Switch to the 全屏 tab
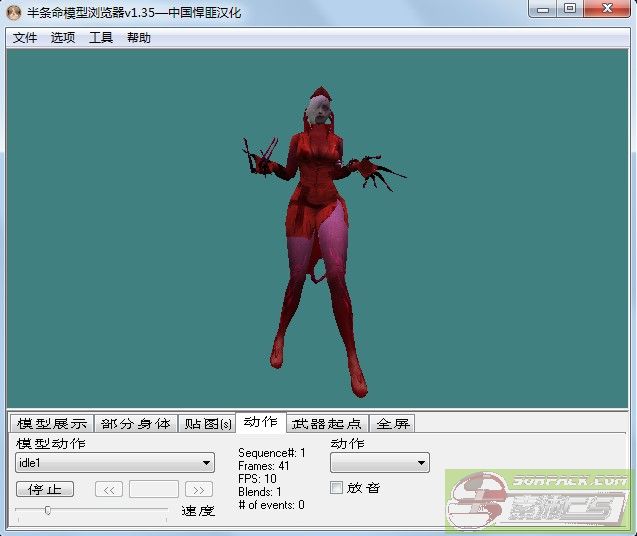This screenshot has height=536, width=637. pyautogui.click(x=392, y=423)
